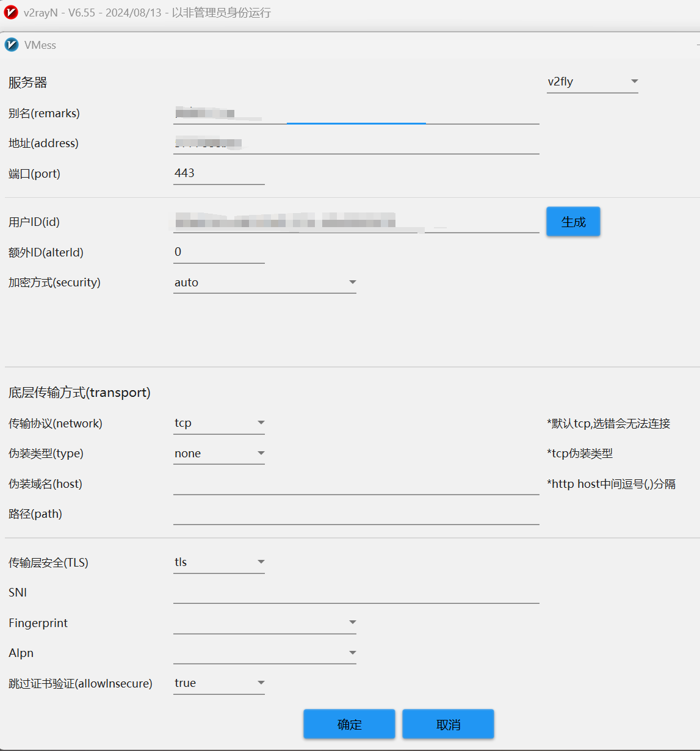Open the v2fly core type dropdown

click(592, 82)
